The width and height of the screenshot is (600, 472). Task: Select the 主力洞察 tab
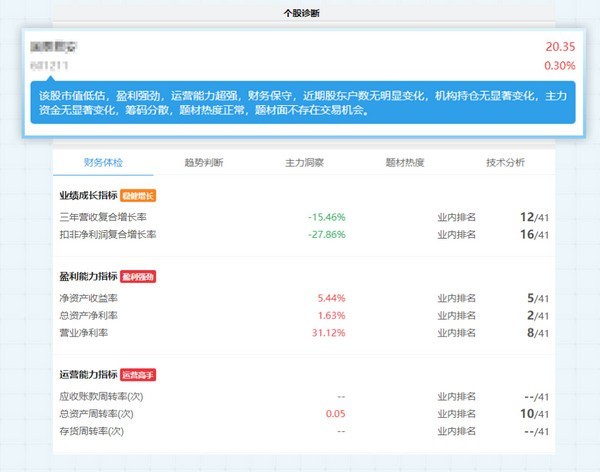(305, 163)
